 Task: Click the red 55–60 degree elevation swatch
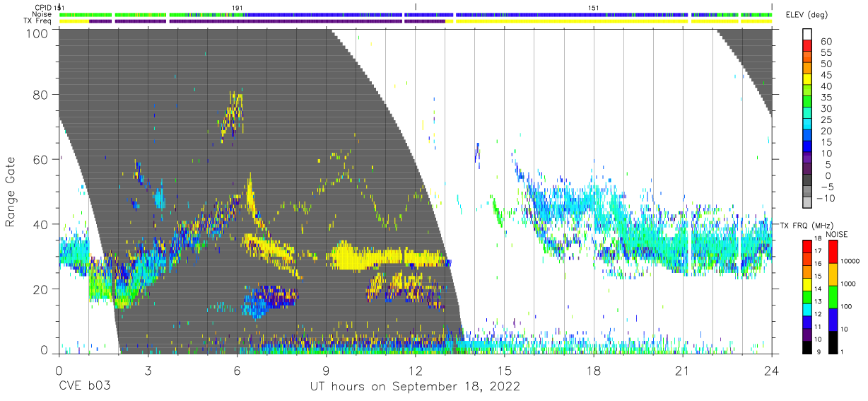pyautogui.click(x=807, y=47)
